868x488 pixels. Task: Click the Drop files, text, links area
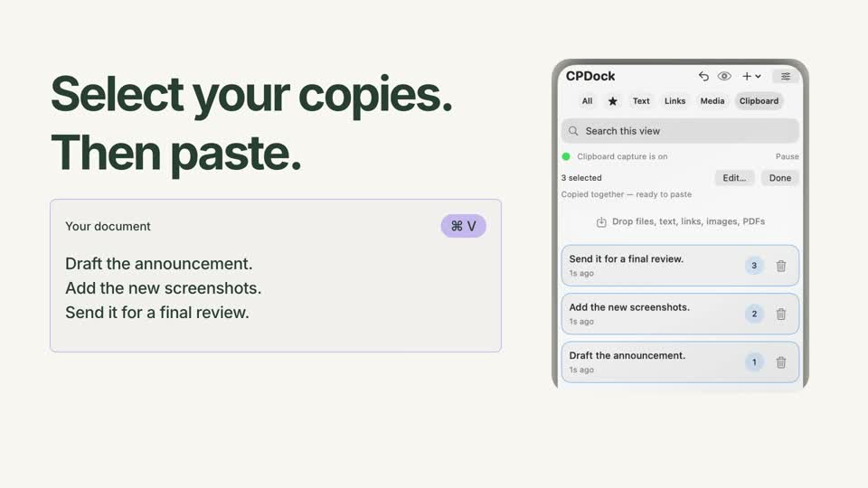point(680,221)
